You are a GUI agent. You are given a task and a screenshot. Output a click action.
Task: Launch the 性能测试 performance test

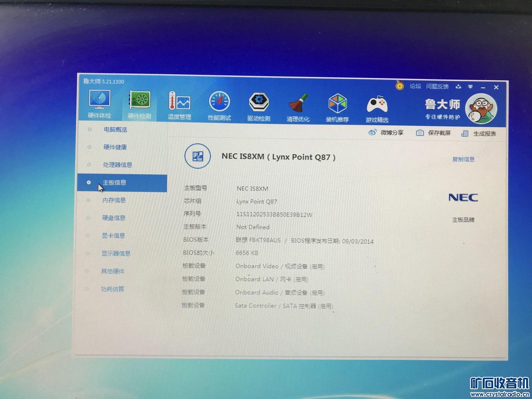(x=219, y=106)
